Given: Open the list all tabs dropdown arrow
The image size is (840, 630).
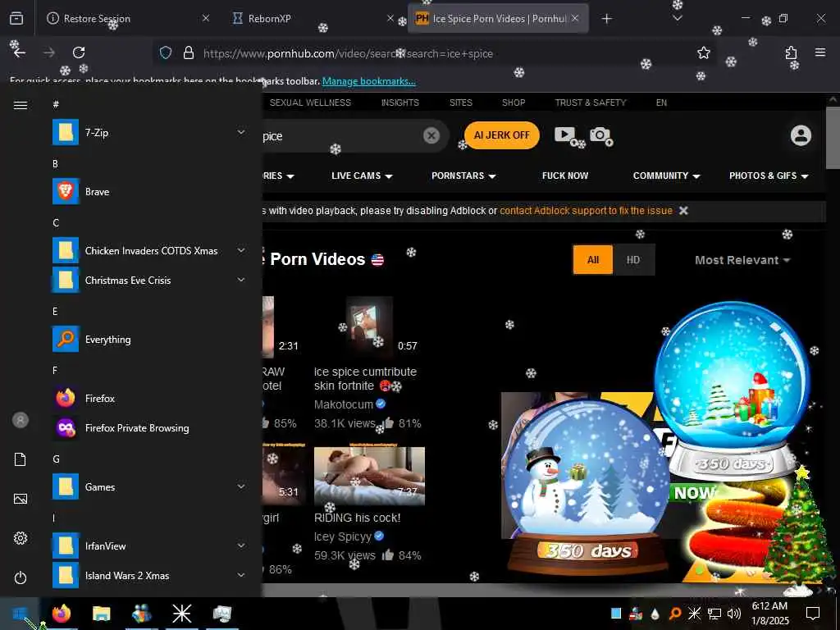Looking at the screenshot, I should (677, 19).
